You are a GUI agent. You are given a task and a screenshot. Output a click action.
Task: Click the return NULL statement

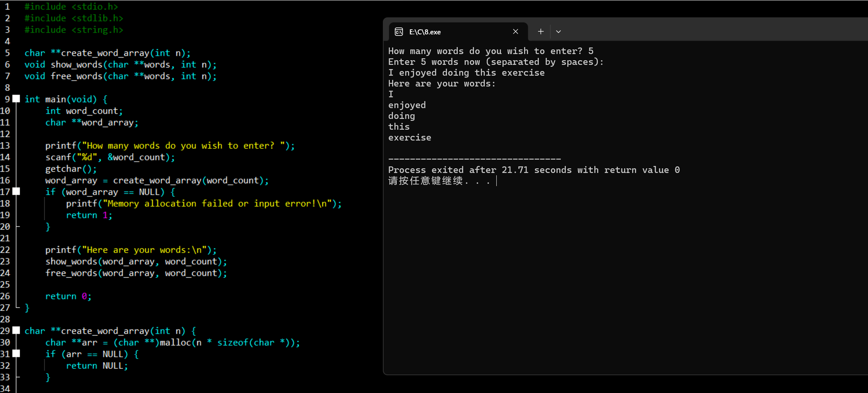click(97, 366)
